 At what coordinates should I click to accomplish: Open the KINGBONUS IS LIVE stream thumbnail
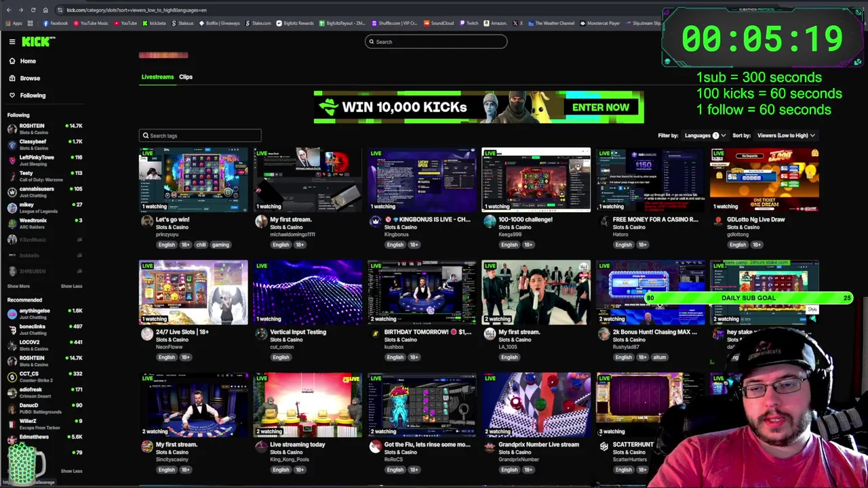click(422, 180)
